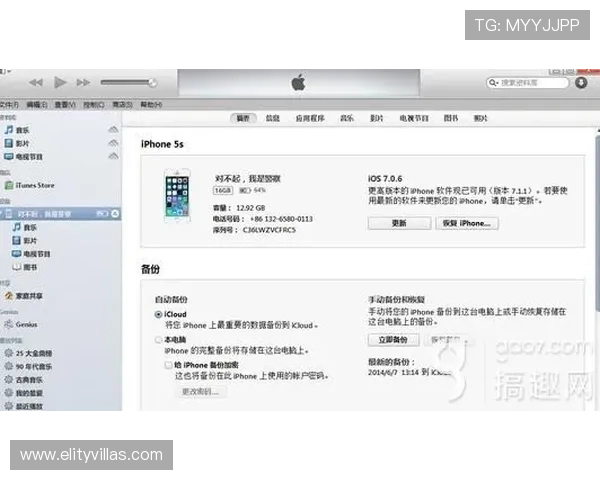Open the 文件(F) menu
This screenshot has height=480, width=600.
[9, 104]
